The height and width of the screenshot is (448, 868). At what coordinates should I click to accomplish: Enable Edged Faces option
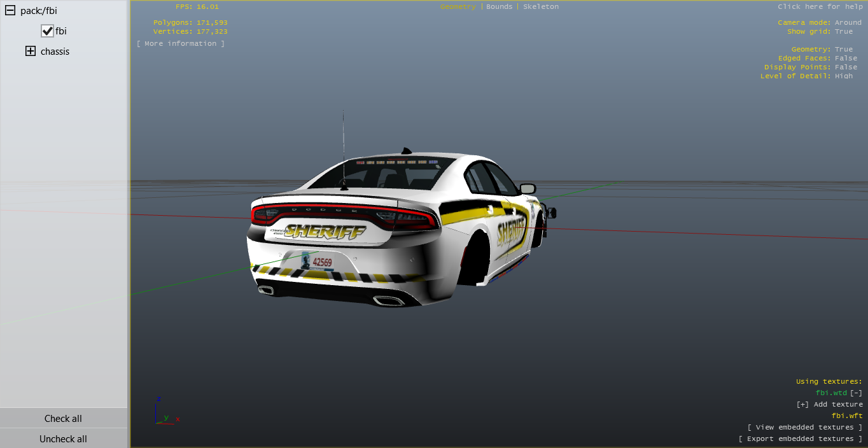(846, 59)
